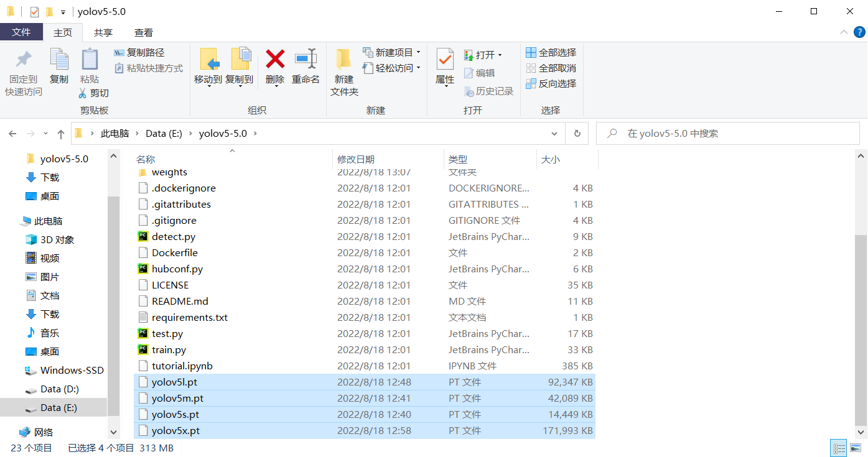Click the Back navigation arrow

click(13, 134)
